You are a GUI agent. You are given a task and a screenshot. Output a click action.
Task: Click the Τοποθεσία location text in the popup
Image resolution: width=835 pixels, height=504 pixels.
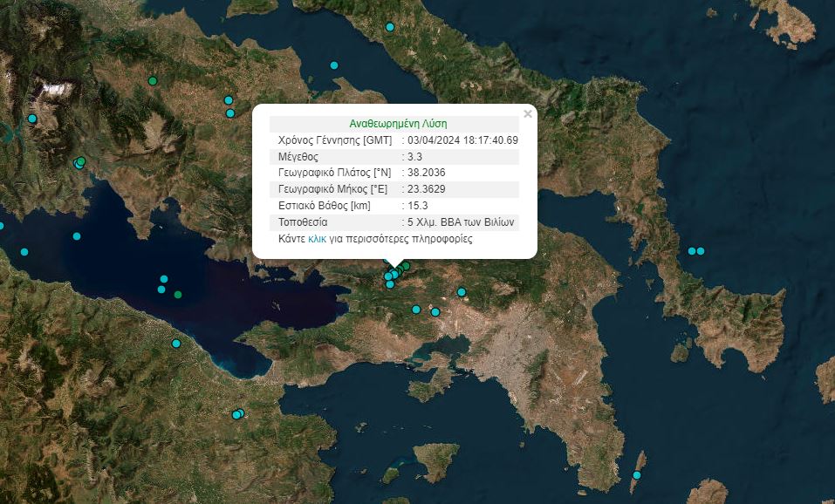pos(461,222)
